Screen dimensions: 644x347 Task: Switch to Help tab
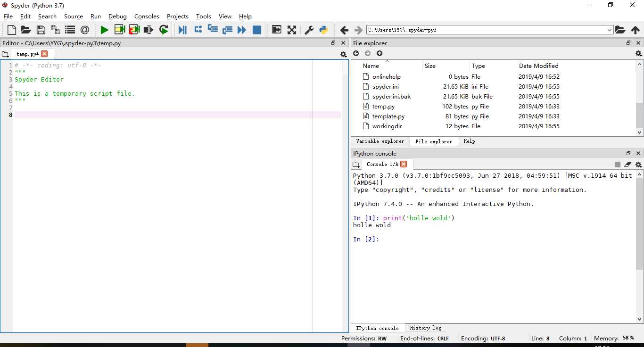469,141
